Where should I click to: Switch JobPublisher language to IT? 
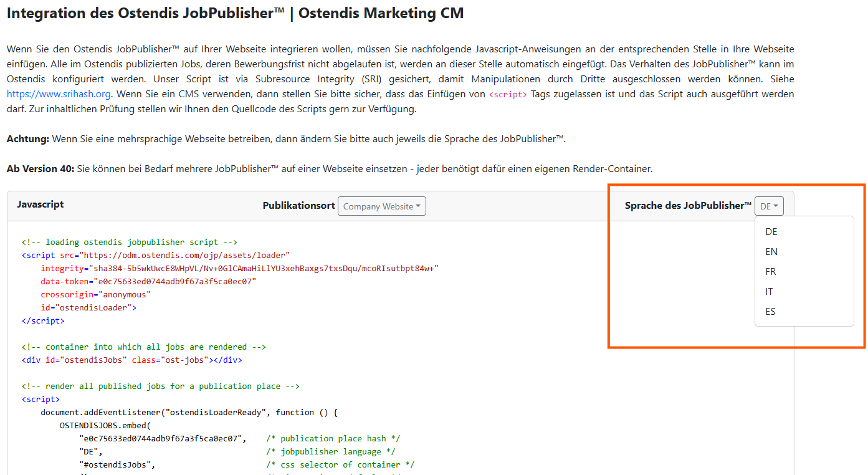click(x=770, y=292)
